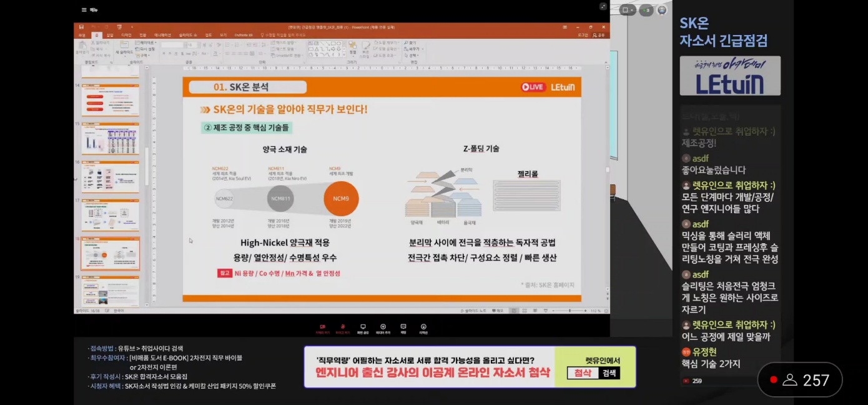Click the user avatar at top right
This screenshot has width=868, height=405.
pos(662,10)
